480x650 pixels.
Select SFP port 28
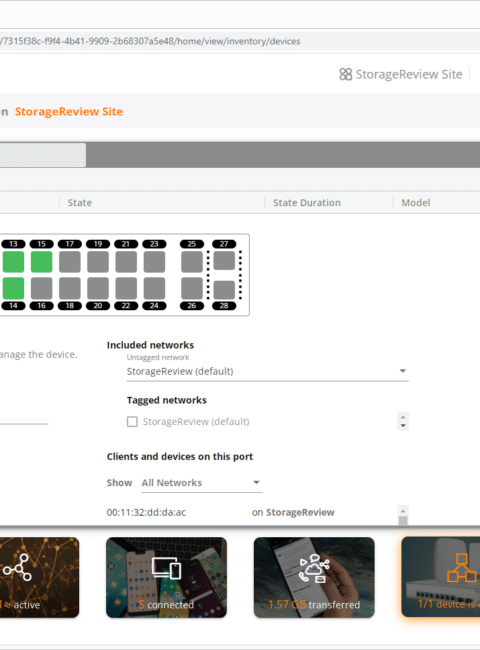coord(224,290)
